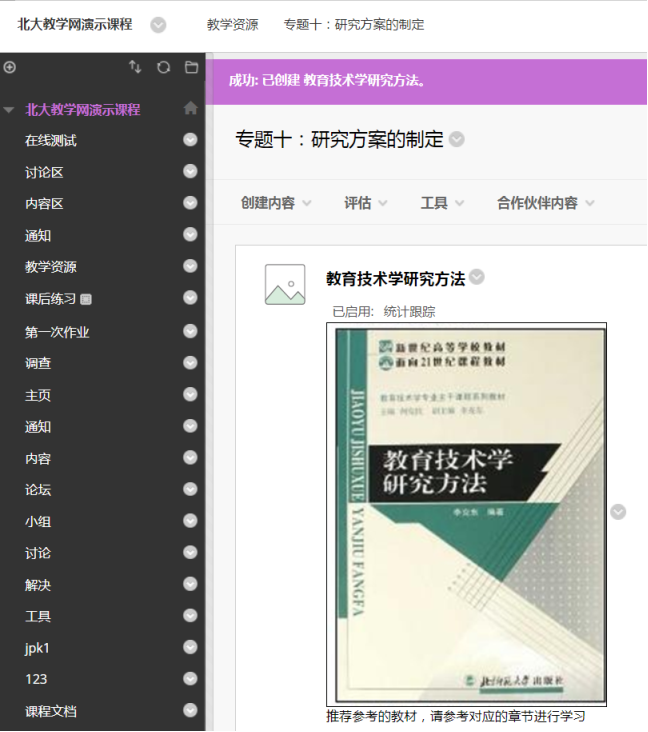Open the 评估 menu
Image resolution: width=648 pixels, height=732 pixels.
pos(366,203)
